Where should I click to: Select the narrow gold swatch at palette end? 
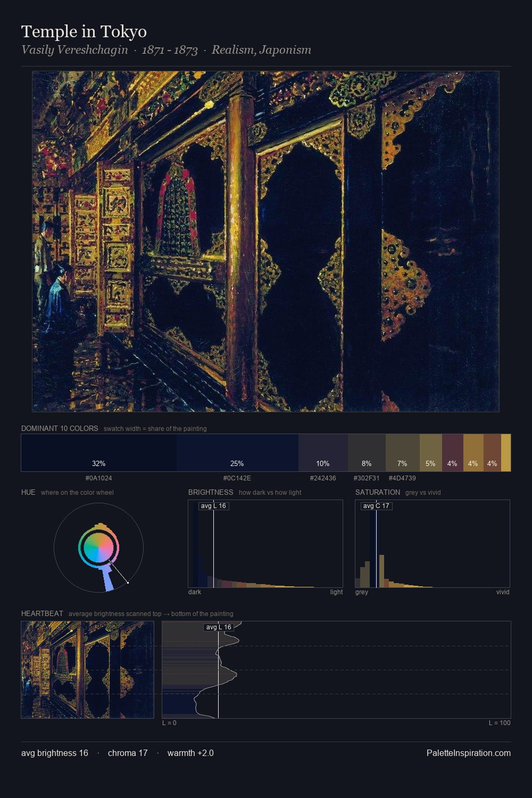(x=506, y=453)
